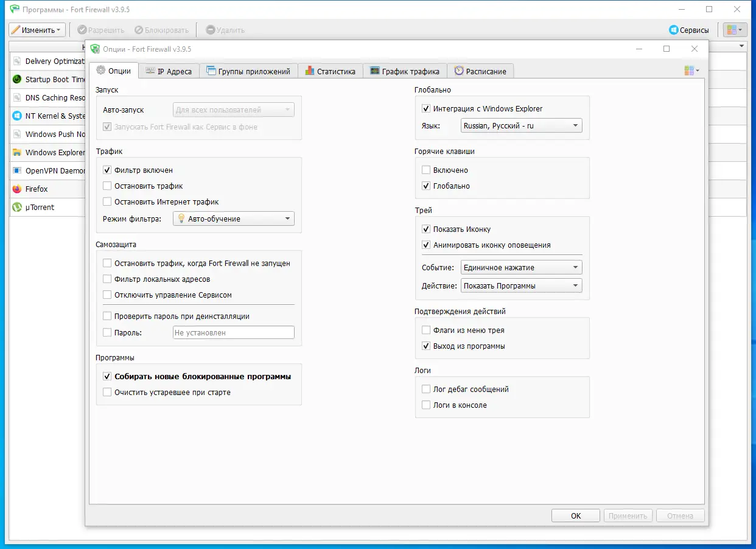
Task: Click the NT Kernel & System row icon
Action: [x=16, y=116]
